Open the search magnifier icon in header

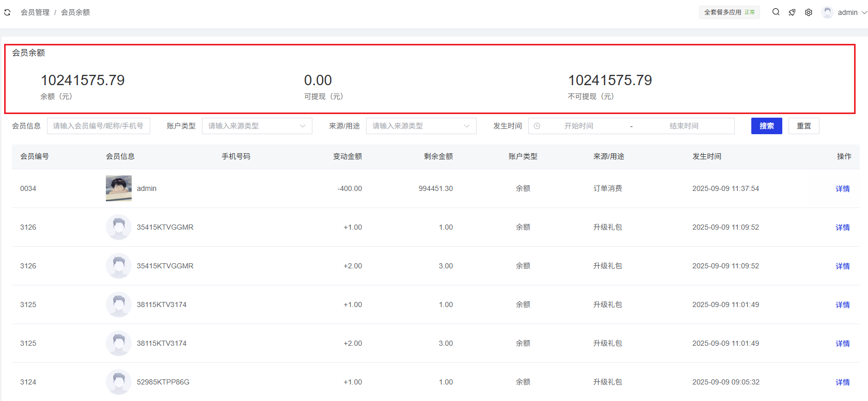(x=776, y=12)
